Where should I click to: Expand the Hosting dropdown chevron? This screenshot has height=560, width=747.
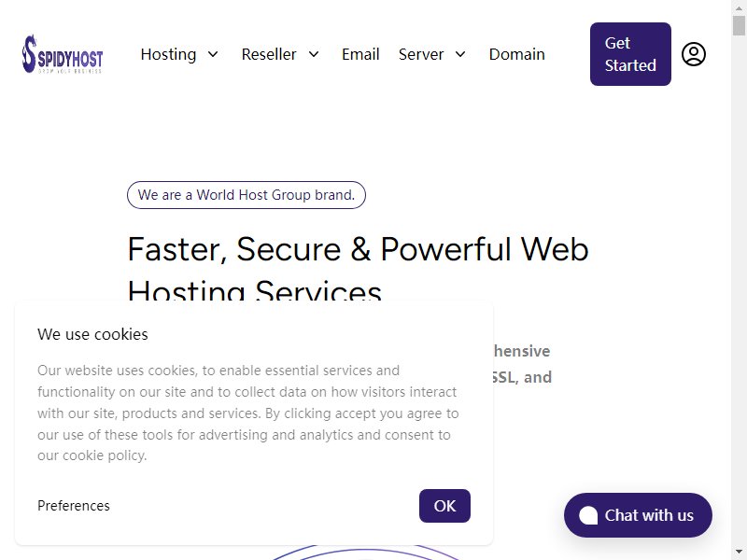213,54
